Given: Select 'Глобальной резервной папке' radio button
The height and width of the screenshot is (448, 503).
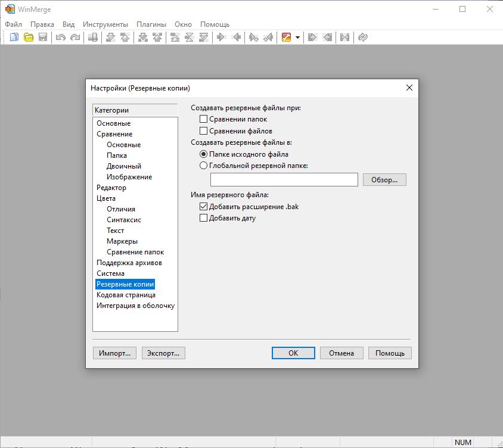Looking at the screenshot, I should (x=204, y=166).
